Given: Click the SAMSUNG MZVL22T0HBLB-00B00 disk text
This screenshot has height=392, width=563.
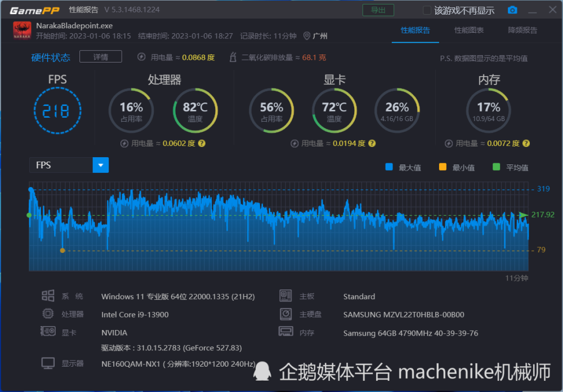Looking at the screenshot, I should (404, 315).
